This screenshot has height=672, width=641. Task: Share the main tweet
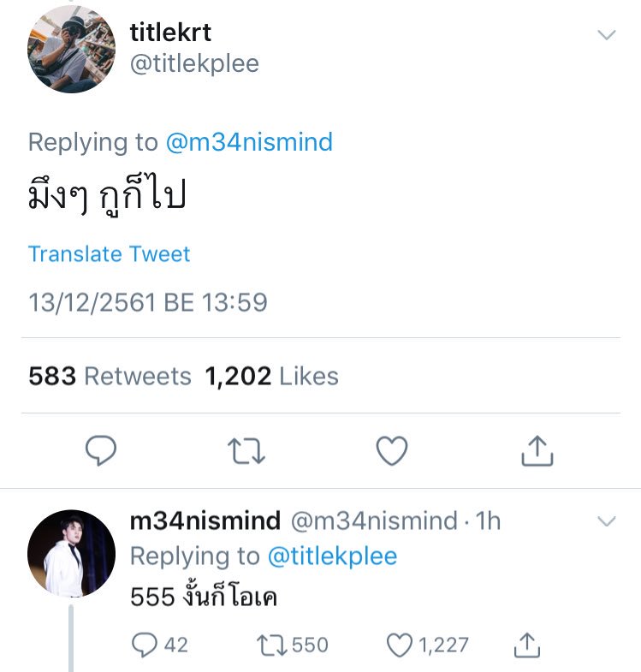click(537, 450)
